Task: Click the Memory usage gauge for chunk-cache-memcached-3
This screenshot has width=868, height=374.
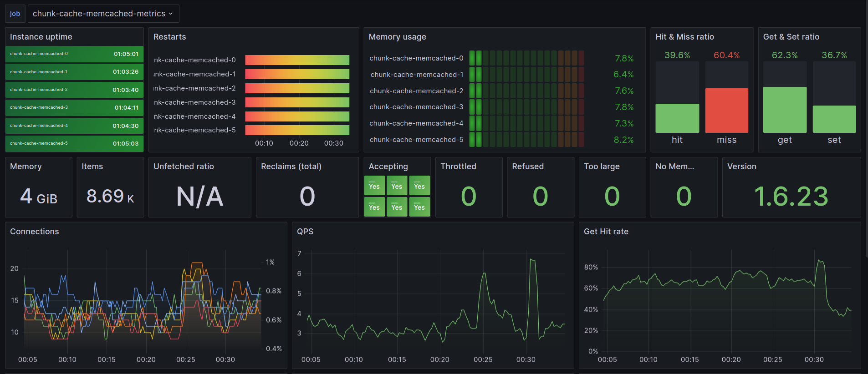Action: [526, 107]
